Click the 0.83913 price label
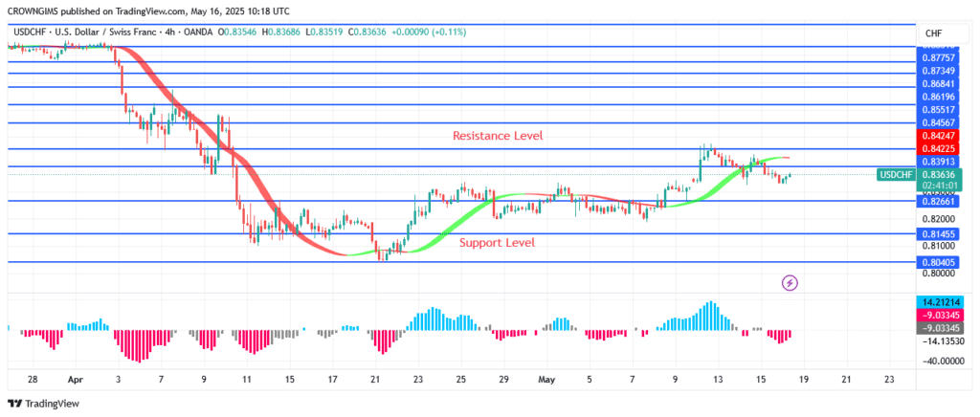This screenshot has height=417, width=980. [x=940, y=161]
